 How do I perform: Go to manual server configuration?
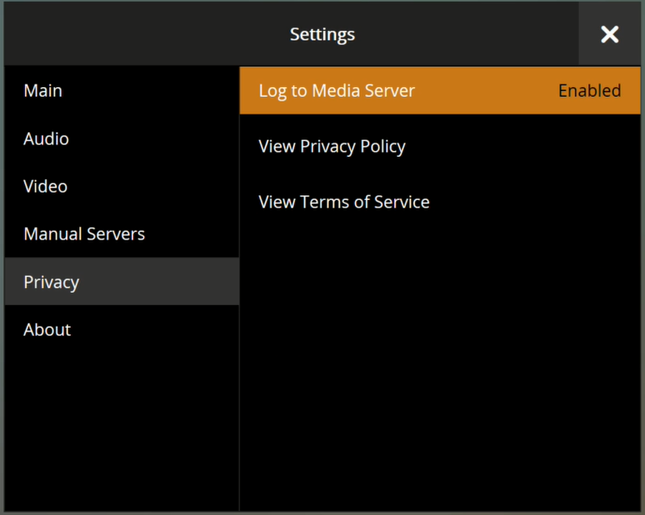coord(84,234)
